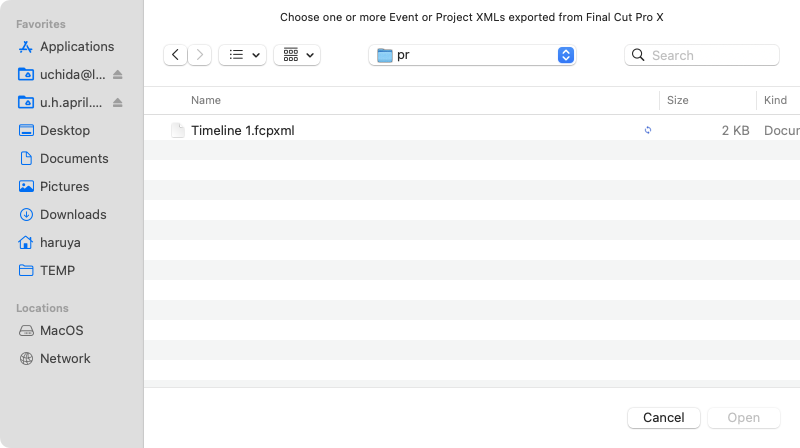Click the Cancel button
This screenshot has height=448, width=800.
tap(664, 418)
